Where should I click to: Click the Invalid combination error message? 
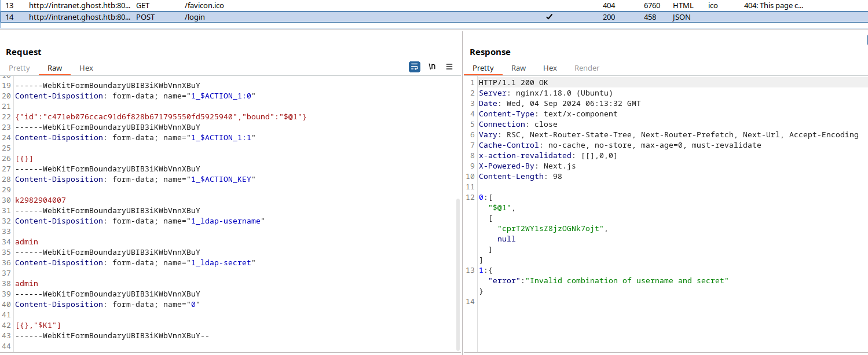click(x=627, y=281)
